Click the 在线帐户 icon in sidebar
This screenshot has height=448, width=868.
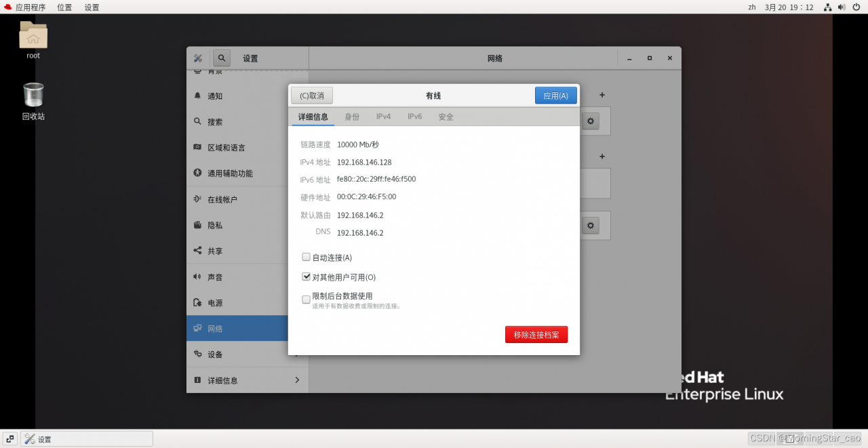197,199
